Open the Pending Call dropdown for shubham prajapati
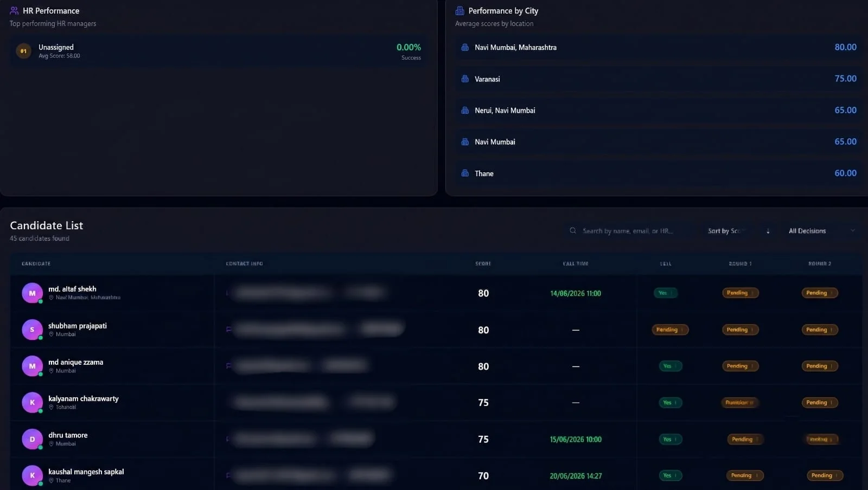This screenshot has width=868, height=490. click(x=670, y=330)
